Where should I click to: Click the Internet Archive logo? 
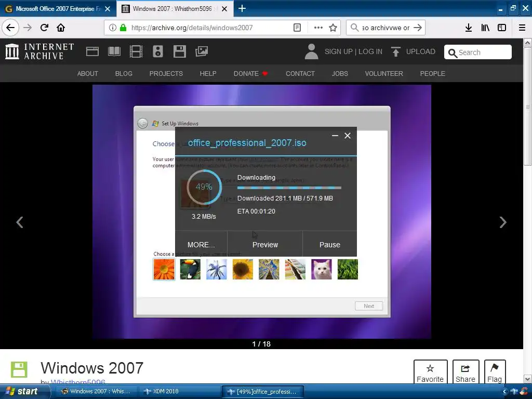click(x=39, y=51)
